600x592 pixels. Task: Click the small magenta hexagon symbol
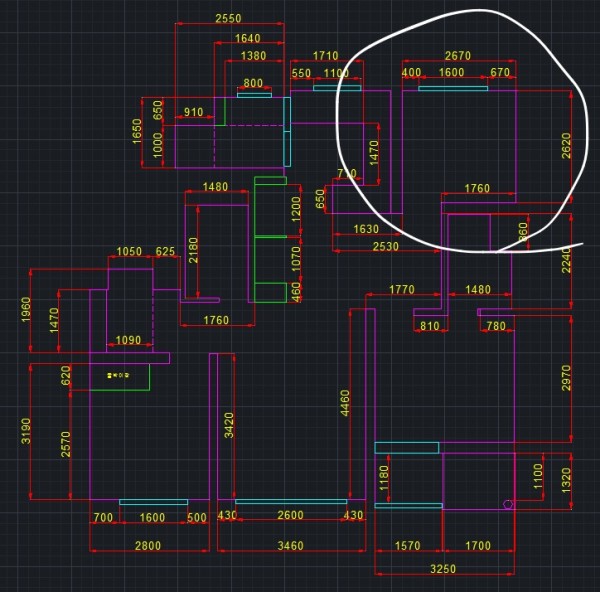pyautogui.click(x=508, y=504)
